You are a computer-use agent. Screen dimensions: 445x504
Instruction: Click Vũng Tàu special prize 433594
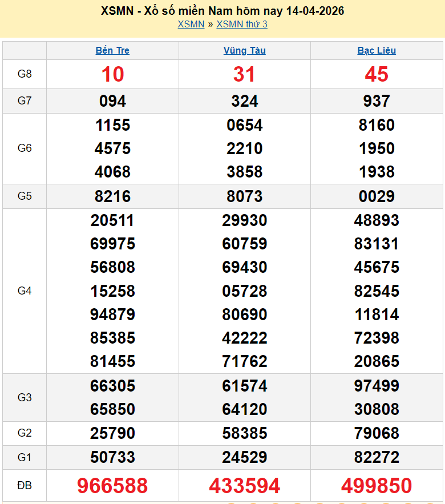pyautogui.click(x=244, y=486)
